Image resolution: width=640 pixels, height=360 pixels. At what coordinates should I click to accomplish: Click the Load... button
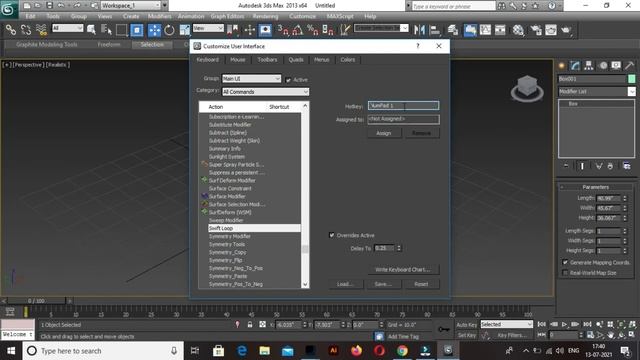pyautogui.click(x=345, y=284)
